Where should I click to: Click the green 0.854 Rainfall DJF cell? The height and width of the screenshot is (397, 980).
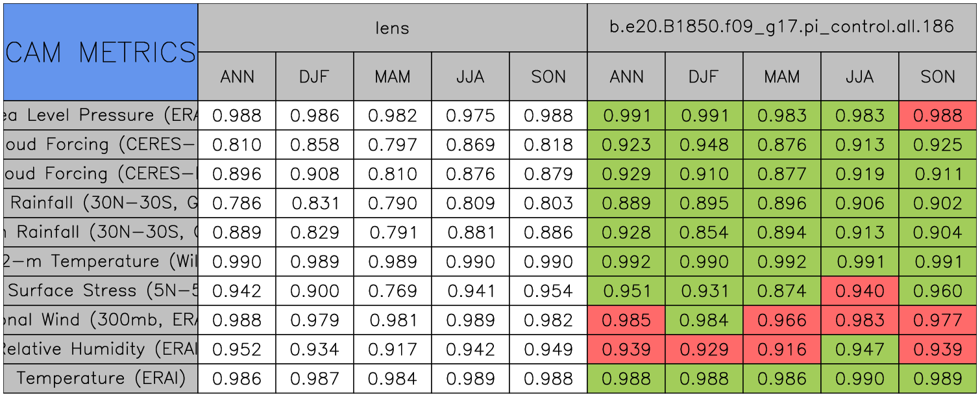coord(704,233)
